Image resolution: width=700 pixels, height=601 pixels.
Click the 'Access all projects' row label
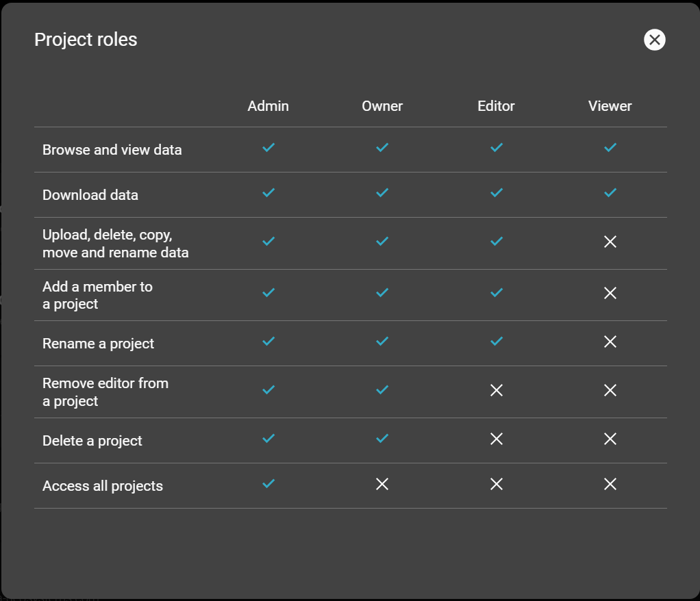[x=103, y=486]
